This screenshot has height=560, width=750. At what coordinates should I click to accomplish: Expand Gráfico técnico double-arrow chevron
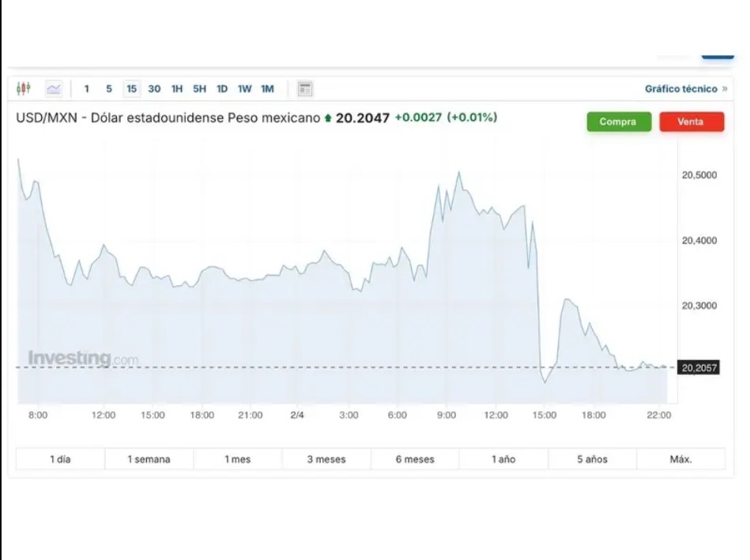pos(725,89)
